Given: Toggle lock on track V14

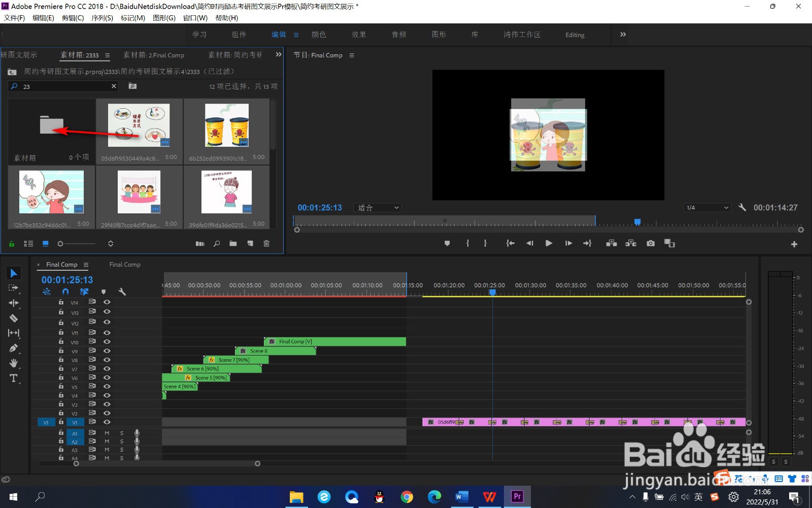Looking at the screenshot, I should (61, 302).
